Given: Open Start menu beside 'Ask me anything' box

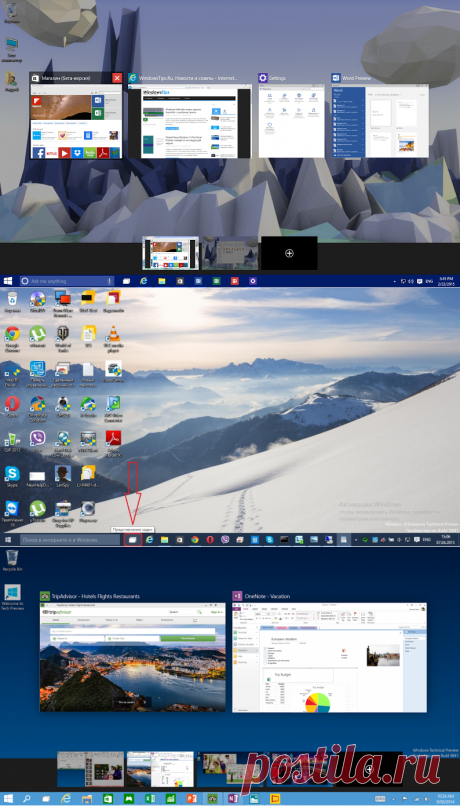Looking at the screenshot, I should point(8,281).
